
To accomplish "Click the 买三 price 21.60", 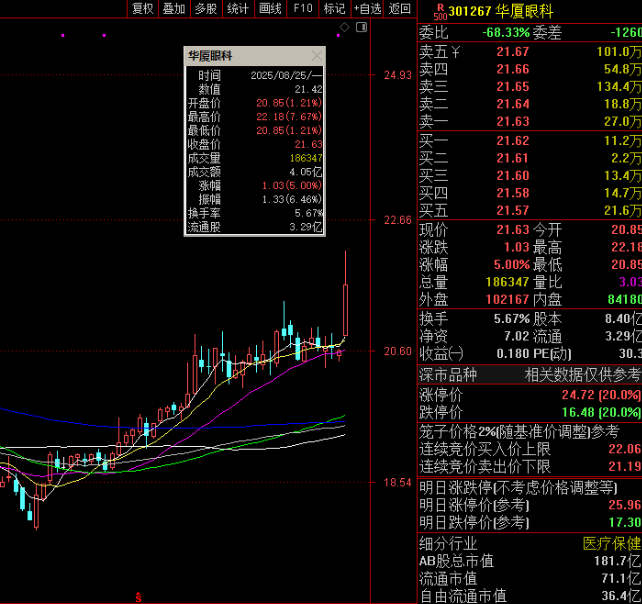I will click(513, 176).
